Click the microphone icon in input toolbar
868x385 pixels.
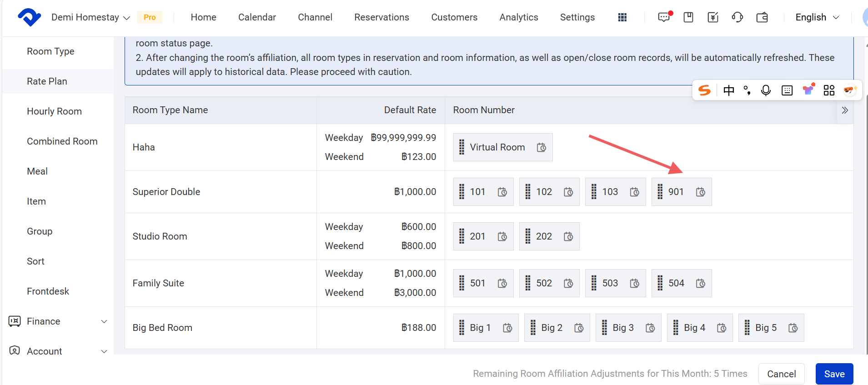point(766,90)
